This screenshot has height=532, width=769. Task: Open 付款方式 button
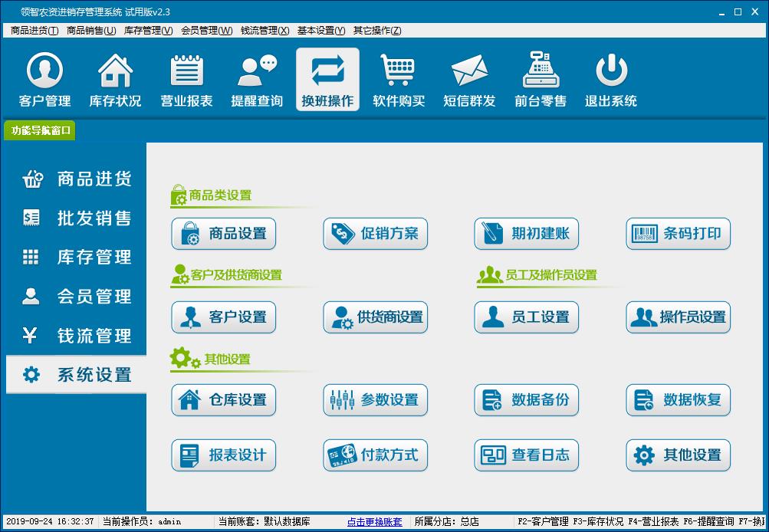point(375,455)
